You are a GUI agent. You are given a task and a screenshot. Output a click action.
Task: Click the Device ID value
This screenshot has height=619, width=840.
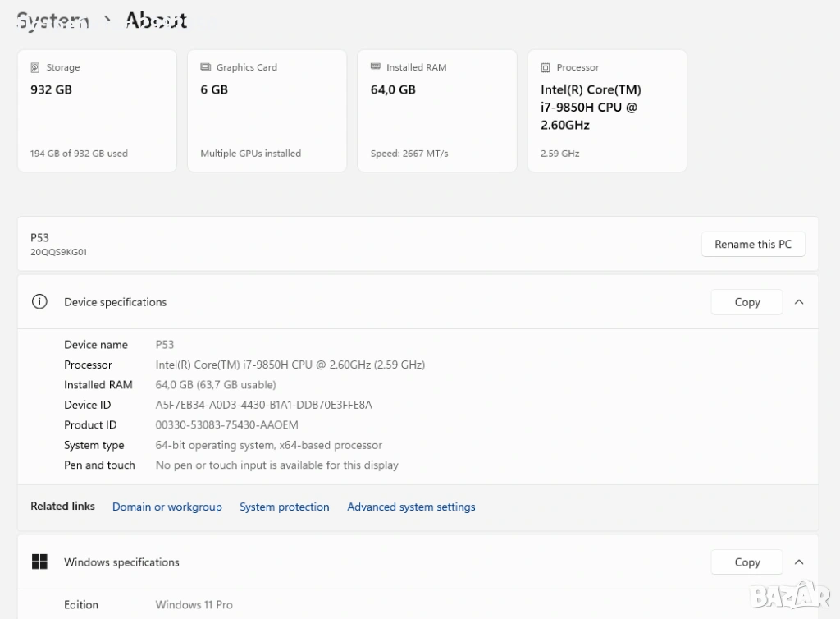pyautogui.click(x=263, y=405)
